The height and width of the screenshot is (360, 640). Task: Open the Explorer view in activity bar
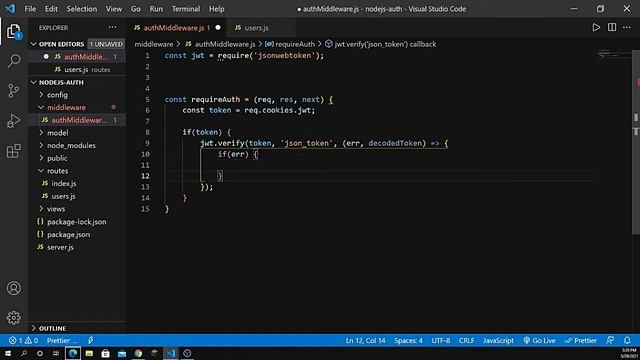pyautogui.click(x=13, y=31)
